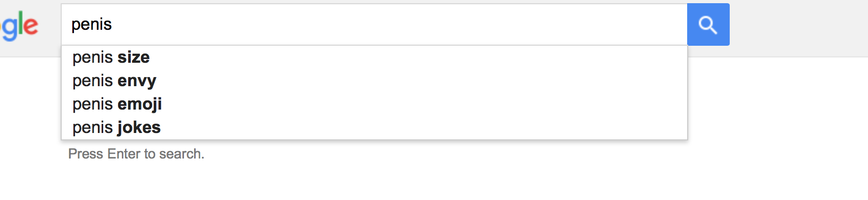Screen dimensions: 868x200
Task: Choose the 'penis jokes' suggestion
Action: coord(374,127)
